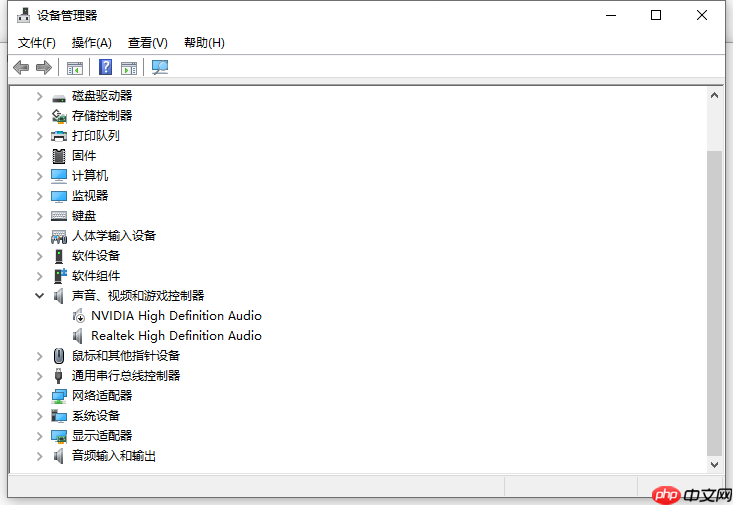
Task: Expand the 监视器 node
Action: point(40,196)
